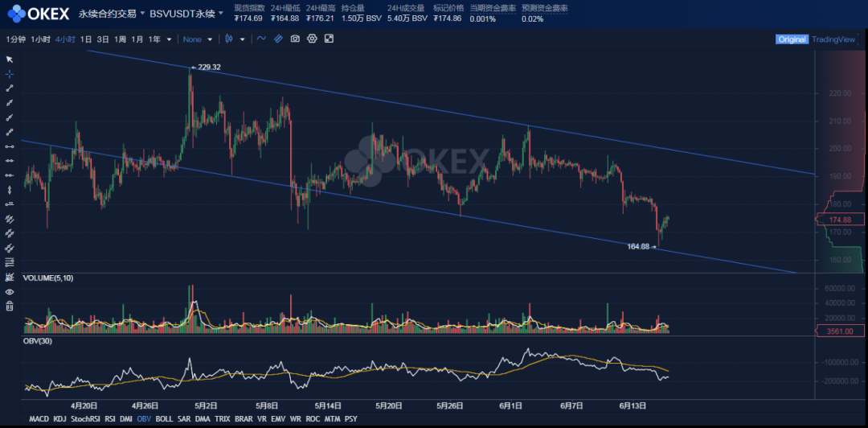Screen dimensions: 868x428
Task: Click the 174.88 current price tag
Action: click(840, 220)
